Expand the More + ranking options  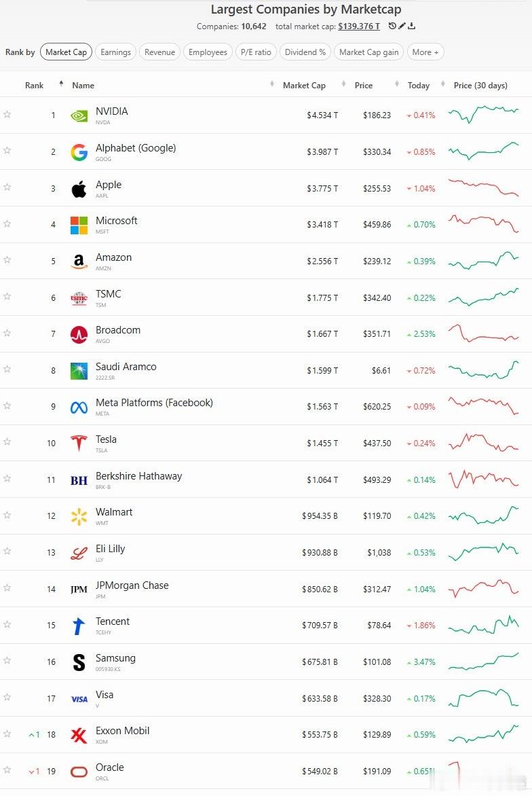425,52
